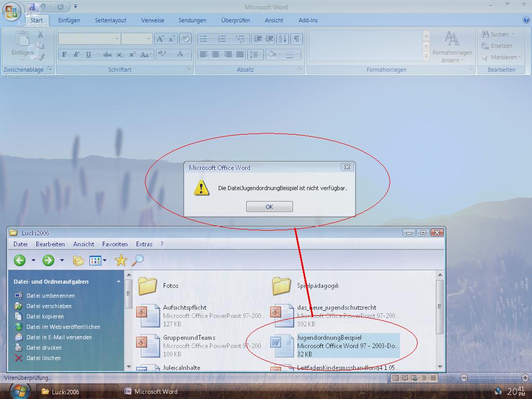The height and width of the screenshot is (399, 532).
Task: Click Formatvorlagen ändern button
Action: pyautogui.click(x=453, y=47)
